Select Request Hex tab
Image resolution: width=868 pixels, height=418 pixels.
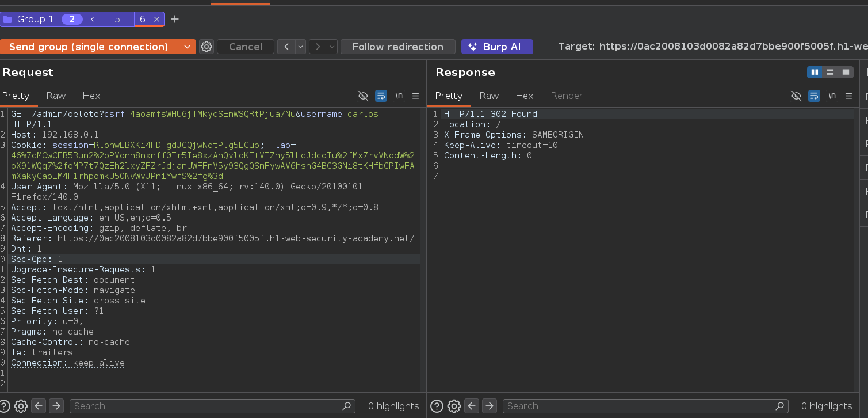[91, 96]
